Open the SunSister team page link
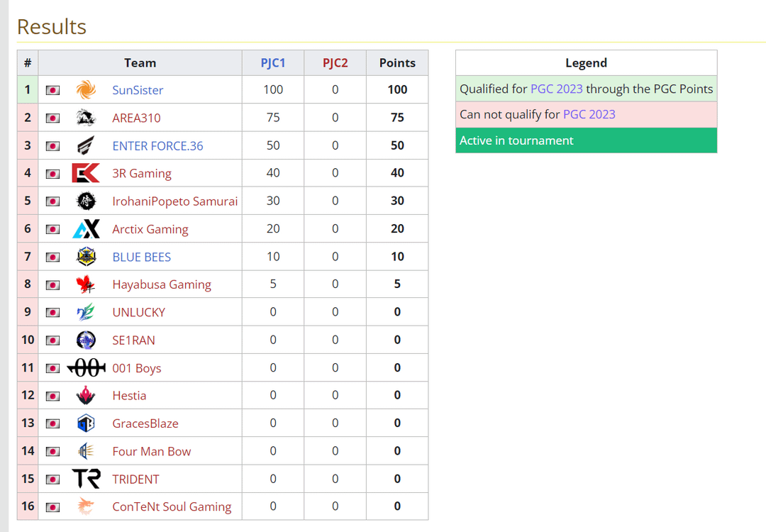This screenshot has width=766, height=532. 138,90
